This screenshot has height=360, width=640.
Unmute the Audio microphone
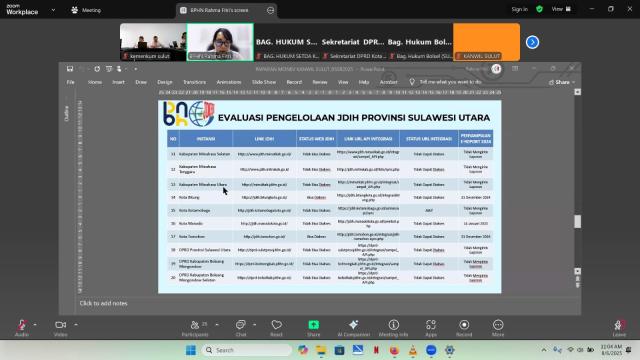pos(22,328)
